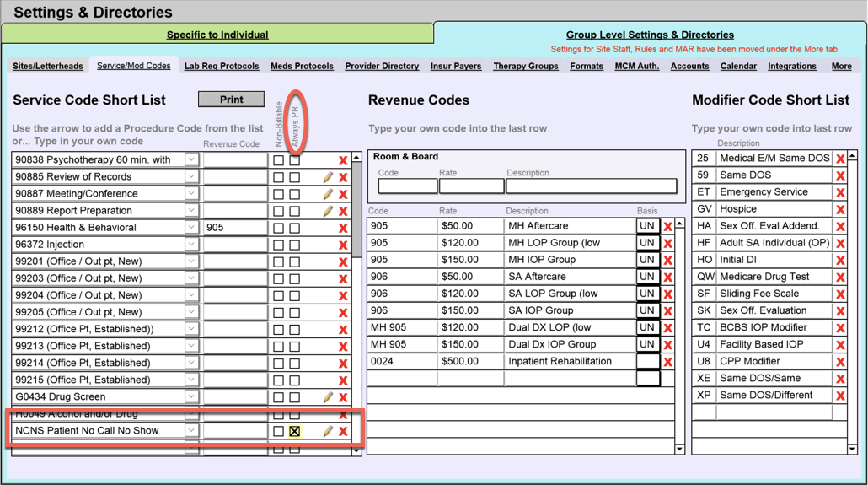Switch to the Provider Directory tab

pyautogui.click(x=381, y=66)
